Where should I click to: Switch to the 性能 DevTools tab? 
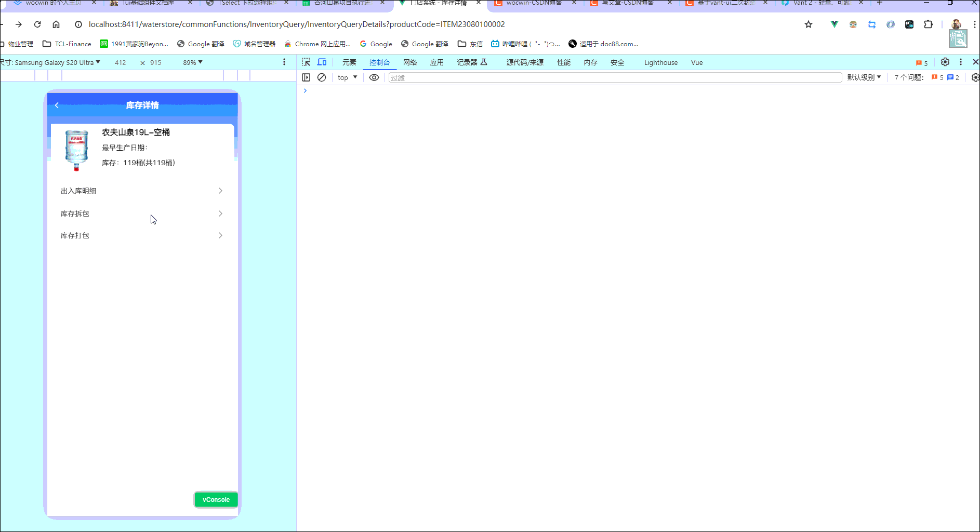point(564,62)
